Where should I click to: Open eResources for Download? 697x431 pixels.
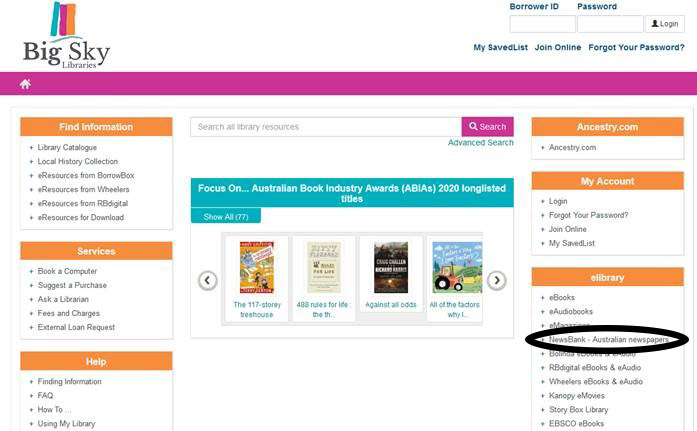(x=81, y=217)
